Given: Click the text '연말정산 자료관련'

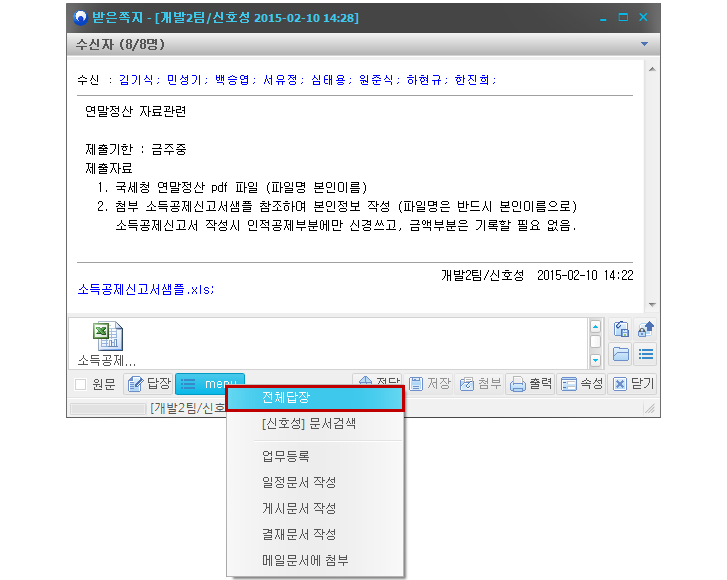Looking at the screenshot, I should click(136, 111).
